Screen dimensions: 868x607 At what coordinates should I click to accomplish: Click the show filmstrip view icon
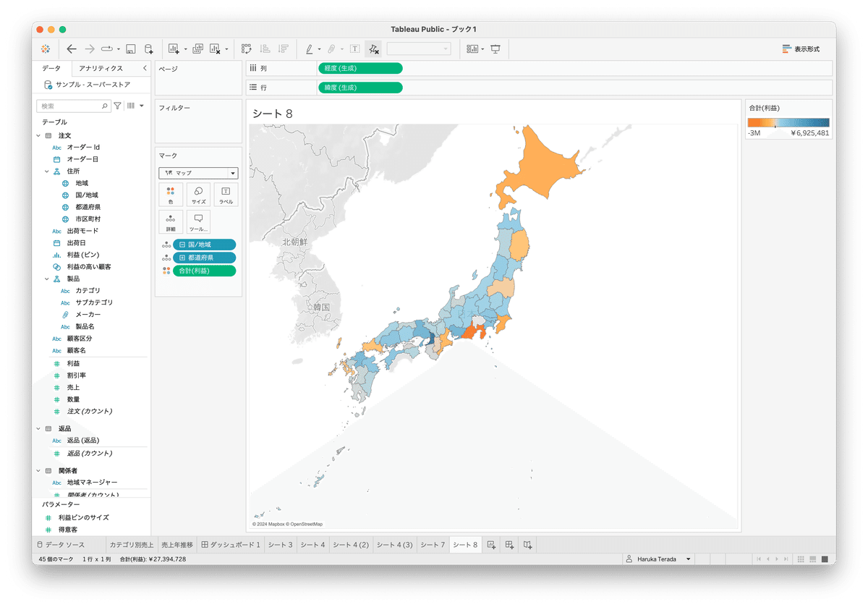tap(813, 559)
